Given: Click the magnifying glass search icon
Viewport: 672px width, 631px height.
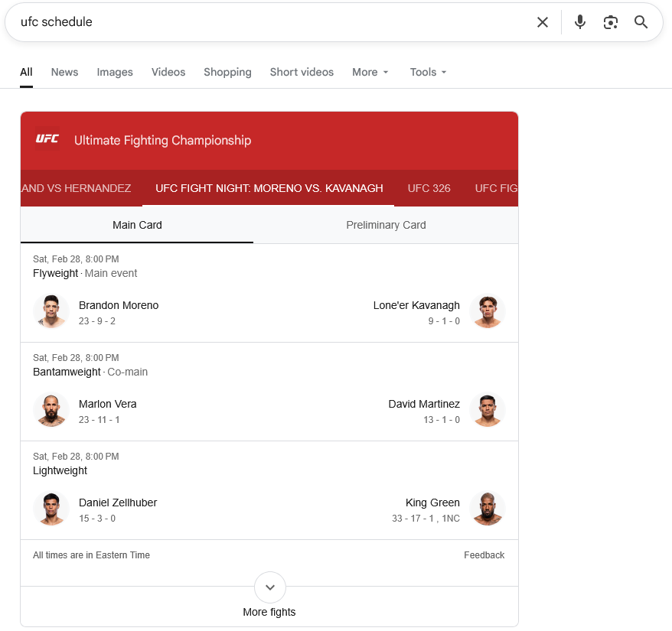Looking at the screenshot, I should pos(641,22).
